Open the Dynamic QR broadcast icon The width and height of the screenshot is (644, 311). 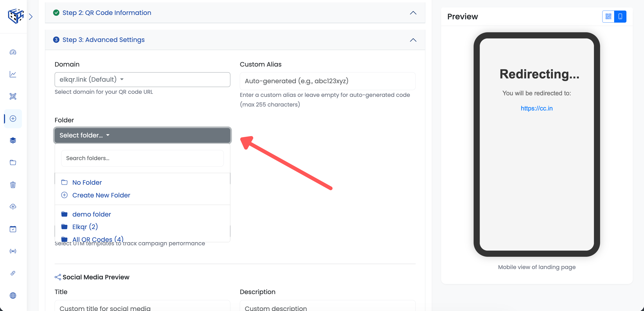pos(13,251)
